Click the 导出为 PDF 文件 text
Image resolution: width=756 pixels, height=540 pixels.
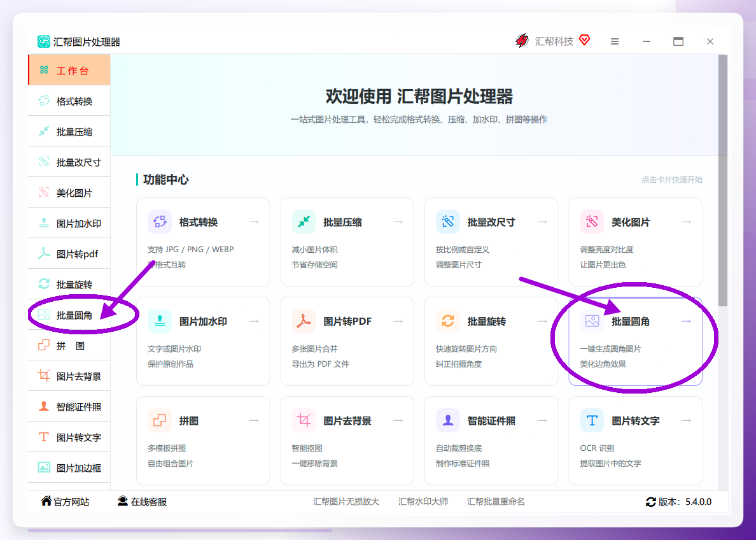click(320, 364)
